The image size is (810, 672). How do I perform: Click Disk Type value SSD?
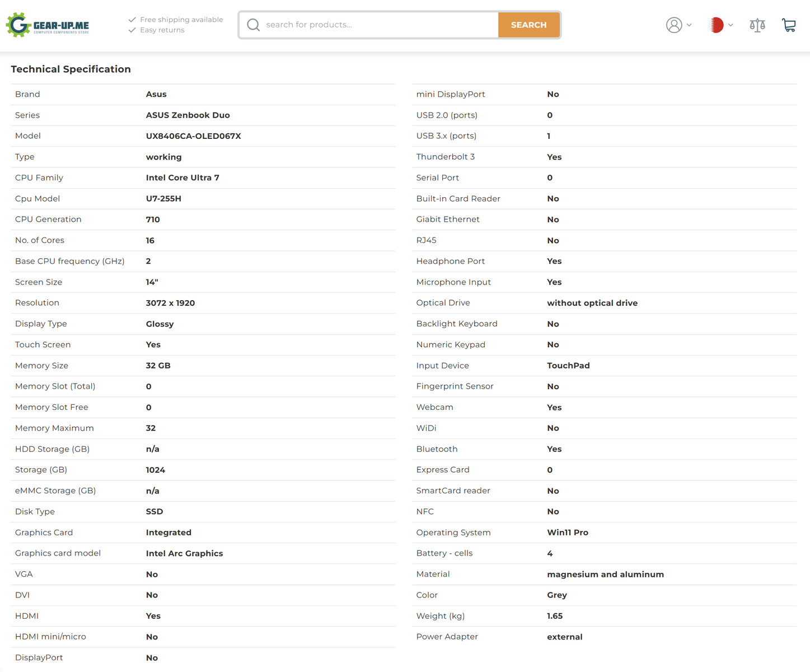click(x=154, y=511)
